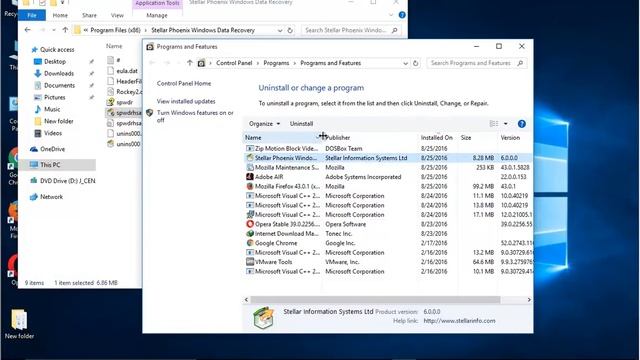This screenshot has height=360, width=640.
Task: Refresh the Programs and Features address bar
Action: (x=416, y=63)
